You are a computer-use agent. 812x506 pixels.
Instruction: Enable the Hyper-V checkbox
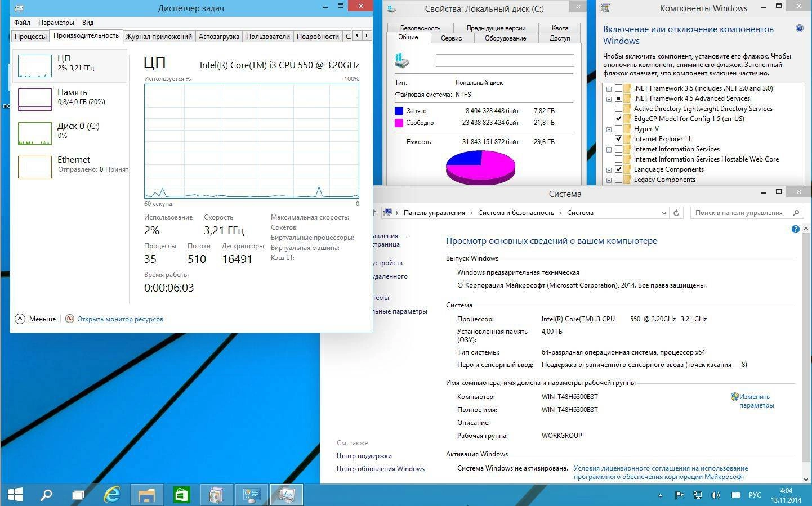coord(618,129)
